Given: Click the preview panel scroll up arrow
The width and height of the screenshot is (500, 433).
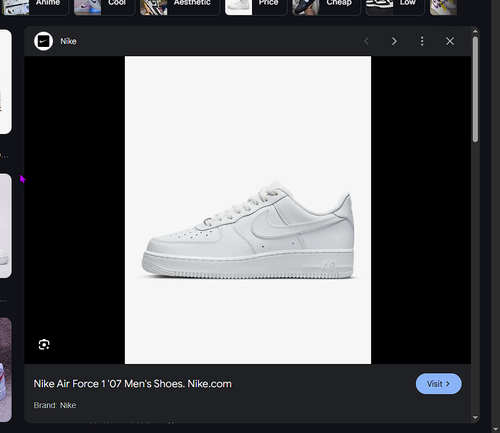Looking at the screenshot, I should 475,31.
